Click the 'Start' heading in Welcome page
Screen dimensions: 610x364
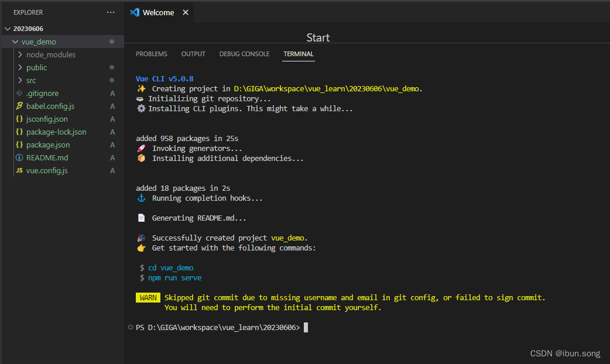[x=318, y=37]
